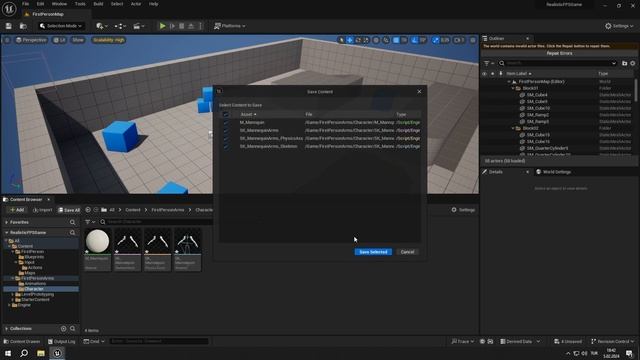Open the cinematics clapperboard dropdown
Viewport: 640px width, 360px height.
click(139, 26)
